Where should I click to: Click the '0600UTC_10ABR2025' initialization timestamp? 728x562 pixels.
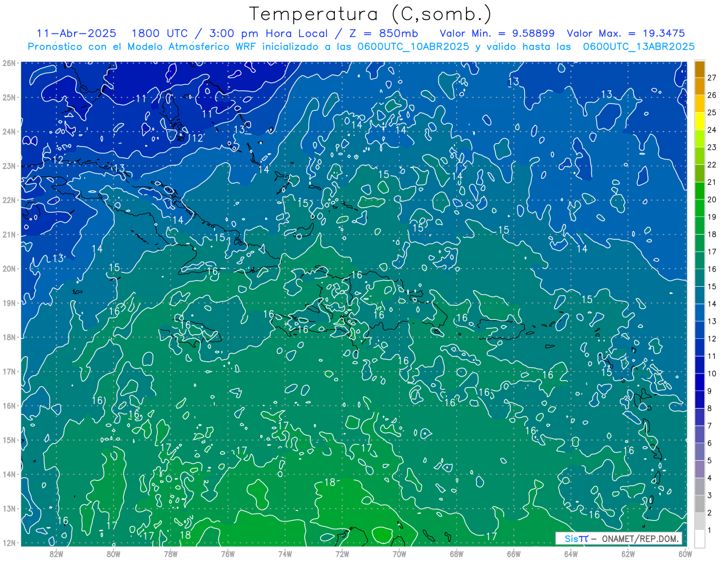pyautogui.click(x=412, y=46)
